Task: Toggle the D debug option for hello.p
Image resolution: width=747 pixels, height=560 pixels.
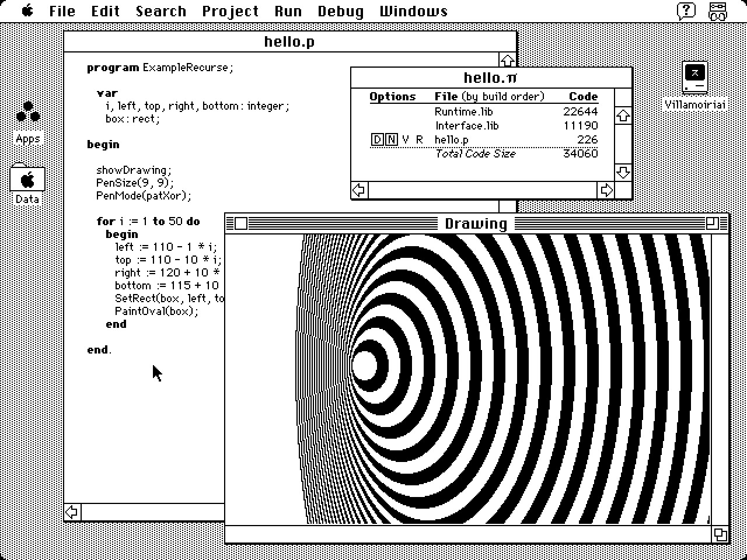Action: 377,139
